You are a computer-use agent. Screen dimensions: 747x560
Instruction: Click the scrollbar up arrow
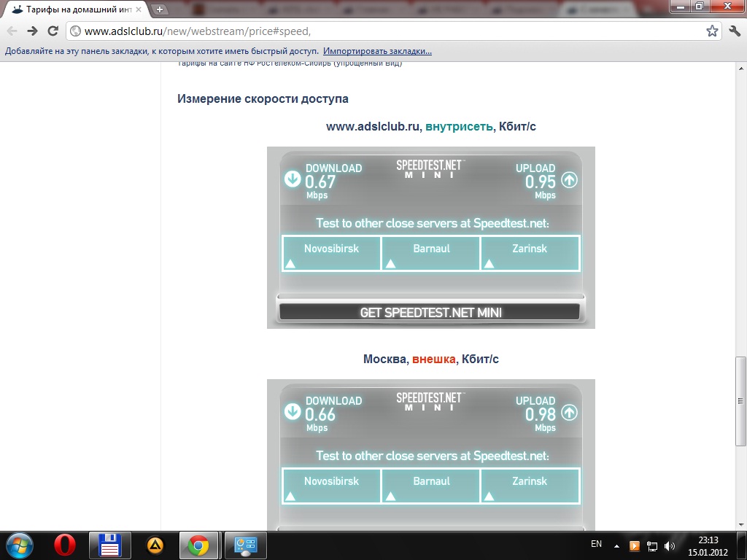pyautogui.click(x=741, y=68)
